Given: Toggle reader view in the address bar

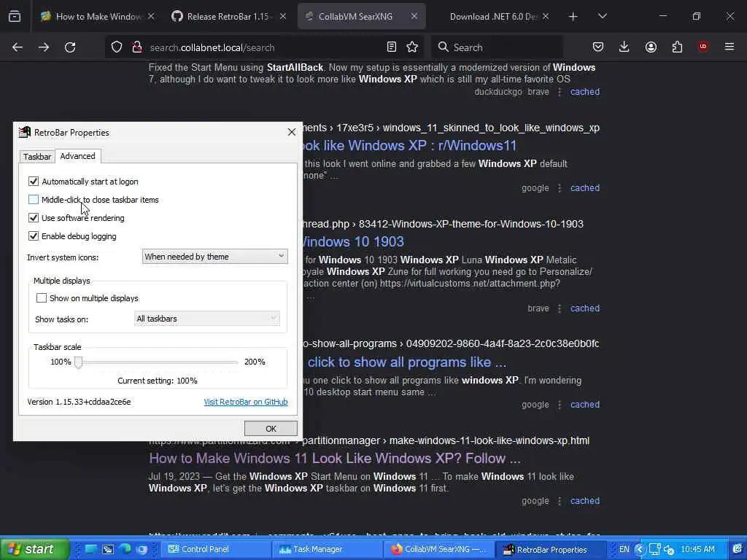Looking at the screenshot, I should [x=392, y=47].
